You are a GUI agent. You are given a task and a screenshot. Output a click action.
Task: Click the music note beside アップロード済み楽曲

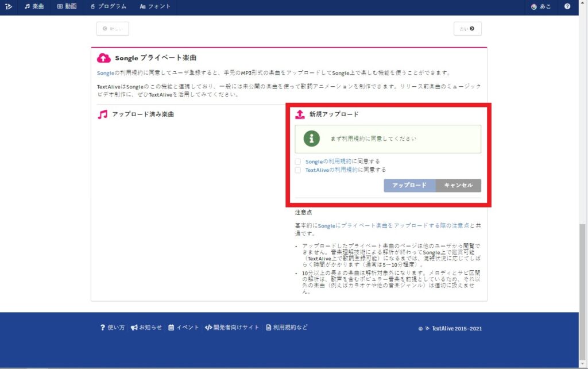point(103,115)
